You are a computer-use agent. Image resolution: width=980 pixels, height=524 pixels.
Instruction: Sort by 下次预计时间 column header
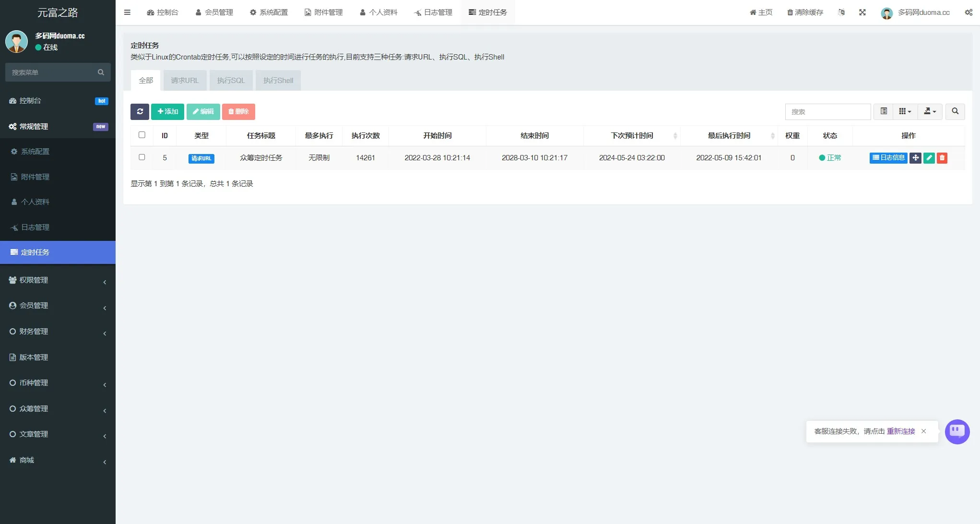click(x=632, y=136)
